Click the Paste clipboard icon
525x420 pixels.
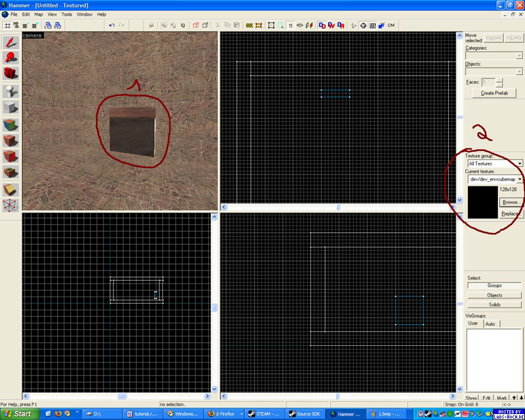pyautogui.click(x=236, y=25)
